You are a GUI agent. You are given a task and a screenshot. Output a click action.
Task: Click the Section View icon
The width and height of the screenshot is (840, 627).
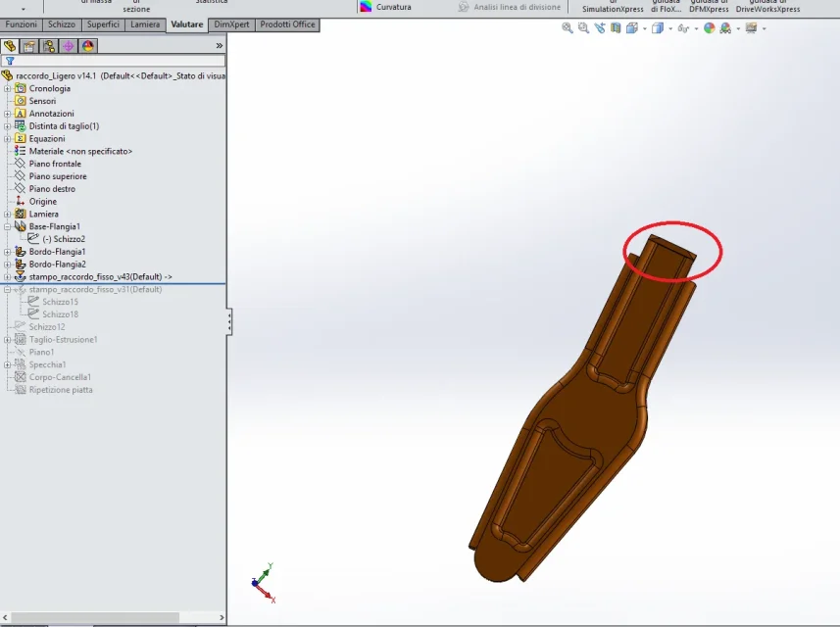[x=616, y=27]
